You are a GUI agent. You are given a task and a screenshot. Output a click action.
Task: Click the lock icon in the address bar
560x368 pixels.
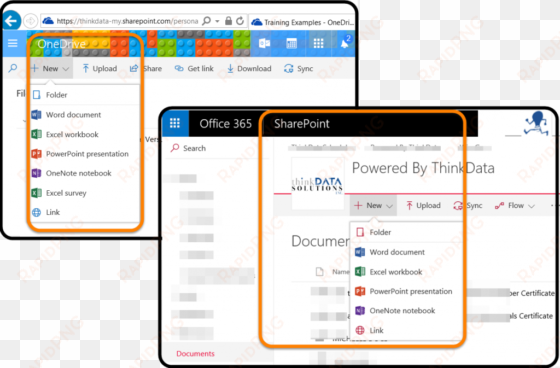pos(228,21)
